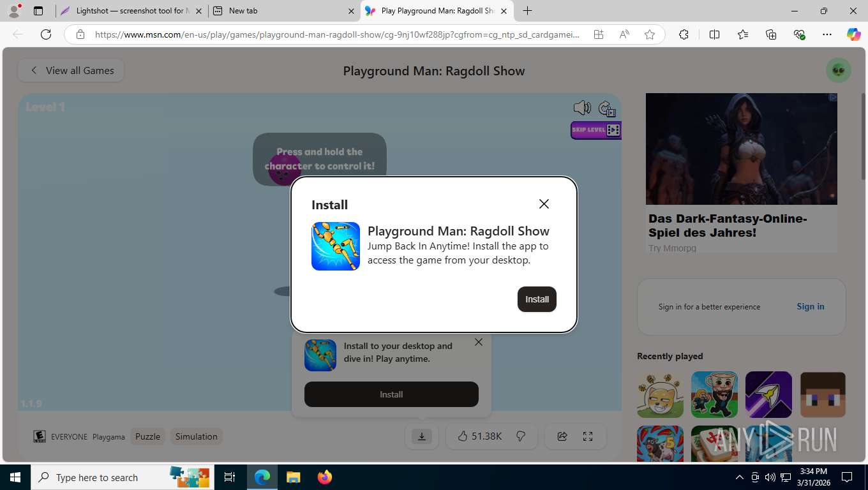This screenshot has height=490, width=868.
Task: View site information lock icon
Action: coord(80,34)
